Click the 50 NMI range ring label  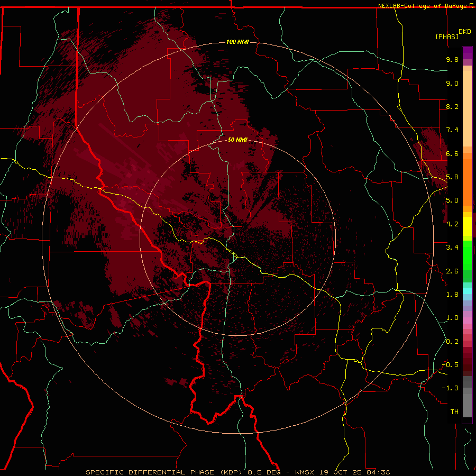[237, 140]
